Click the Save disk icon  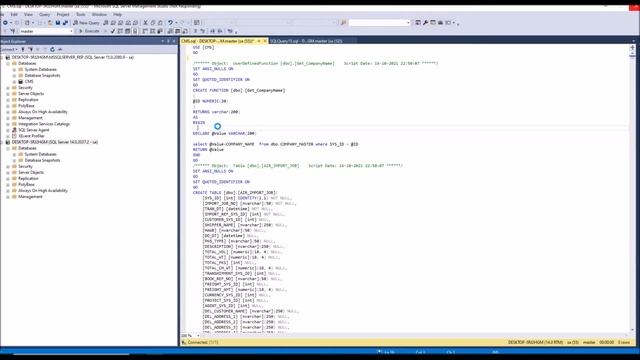(58, 23)
